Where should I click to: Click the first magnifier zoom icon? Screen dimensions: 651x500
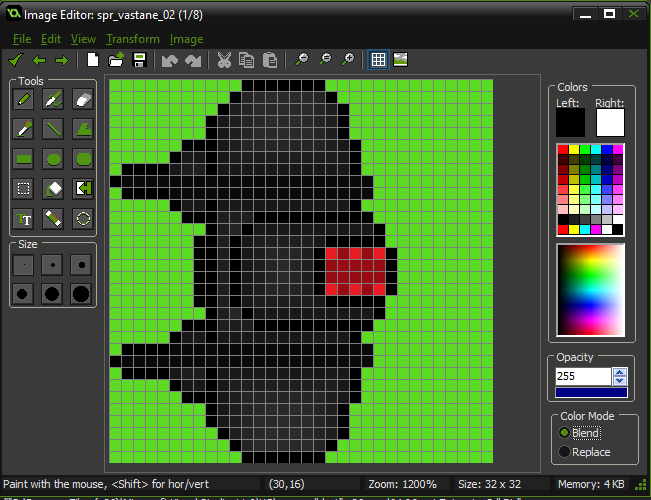coord(302,60)
